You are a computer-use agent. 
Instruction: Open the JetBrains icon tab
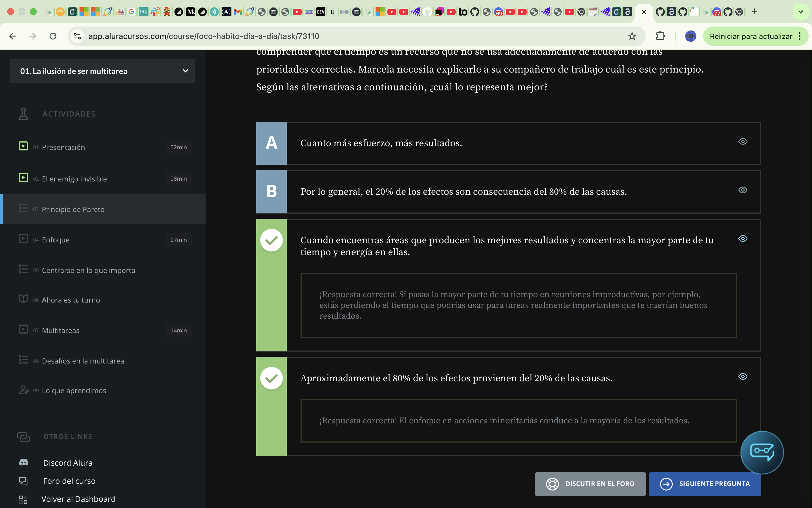439,12
